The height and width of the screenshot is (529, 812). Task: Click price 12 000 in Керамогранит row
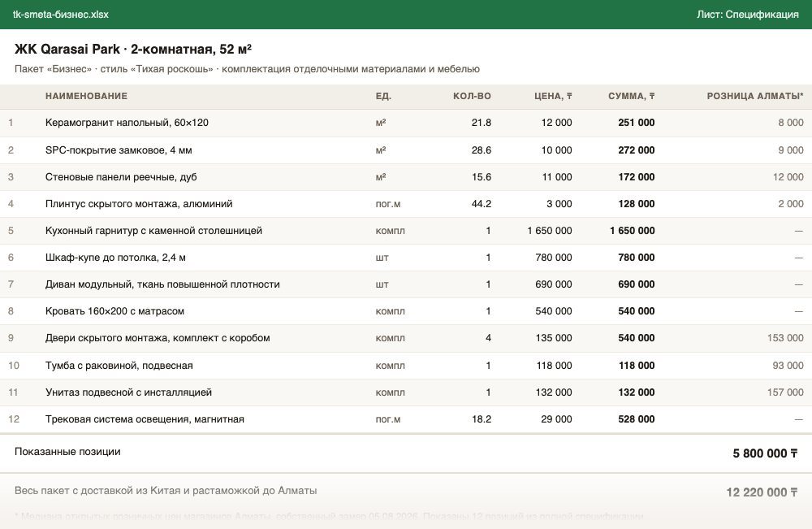[x=557, y=123]
